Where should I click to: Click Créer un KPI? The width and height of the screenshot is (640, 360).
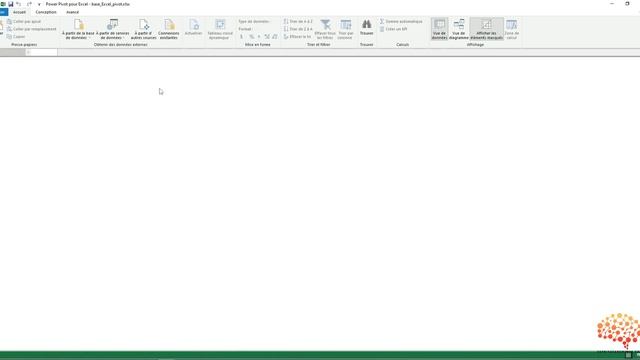click(x=393, y=29)
